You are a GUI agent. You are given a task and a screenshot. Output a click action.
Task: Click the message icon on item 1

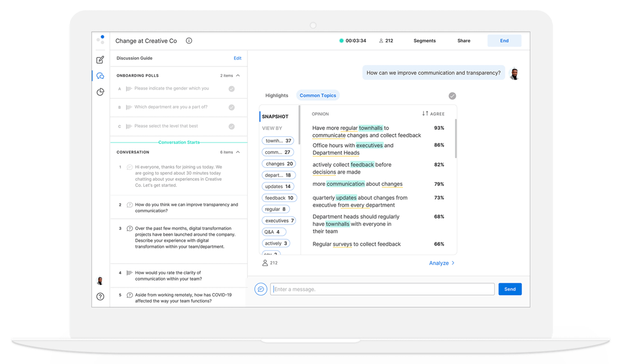[x=129, y=167]
